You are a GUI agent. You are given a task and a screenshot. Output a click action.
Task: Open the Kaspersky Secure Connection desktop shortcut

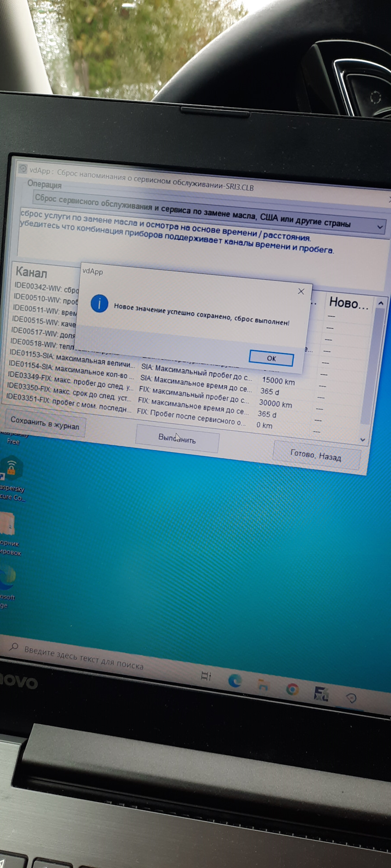pos(11,478)
